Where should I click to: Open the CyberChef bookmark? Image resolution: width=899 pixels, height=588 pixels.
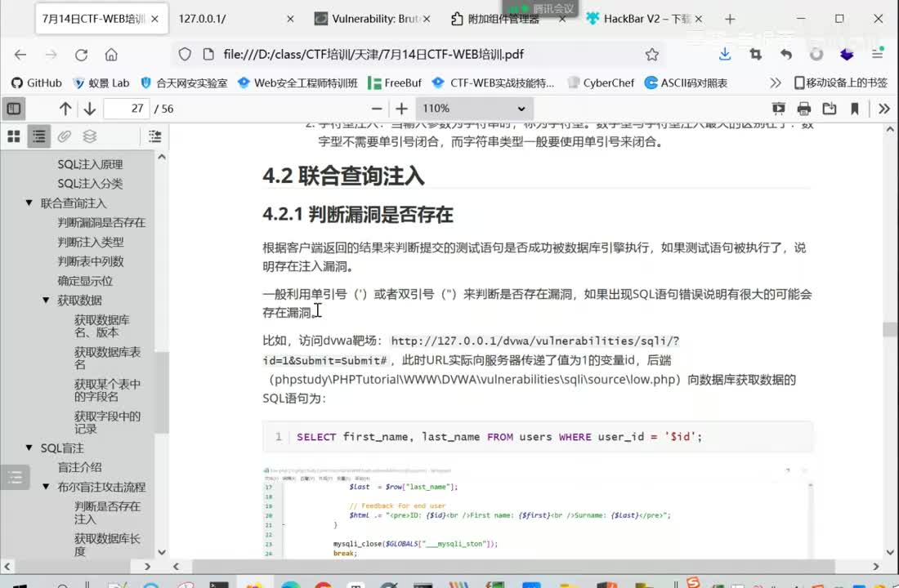[601, 83]
